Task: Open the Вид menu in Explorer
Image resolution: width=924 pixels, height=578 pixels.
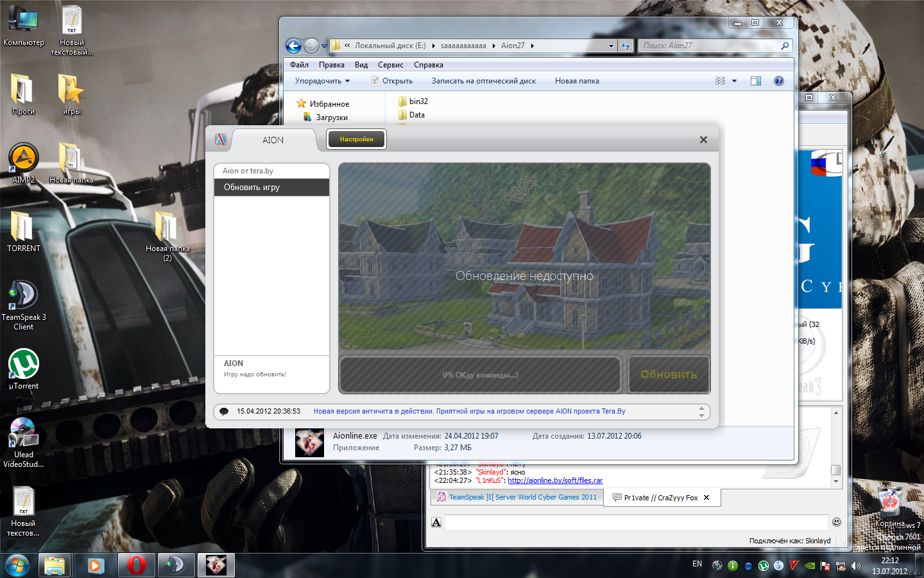Action: tap(361, 65)
